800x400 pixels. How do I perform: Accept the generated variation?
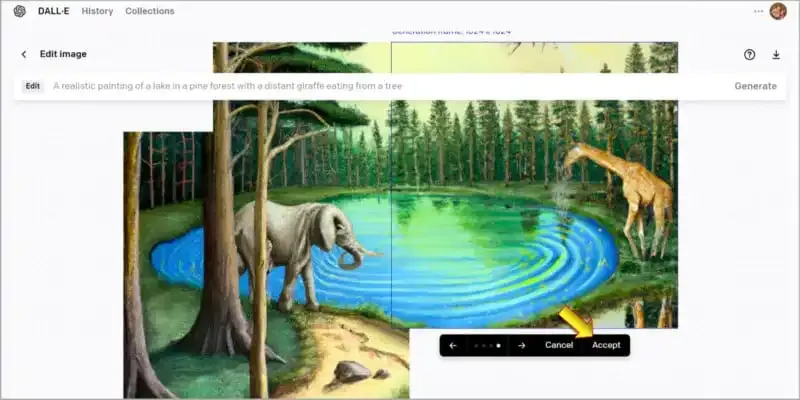point(606,345)
